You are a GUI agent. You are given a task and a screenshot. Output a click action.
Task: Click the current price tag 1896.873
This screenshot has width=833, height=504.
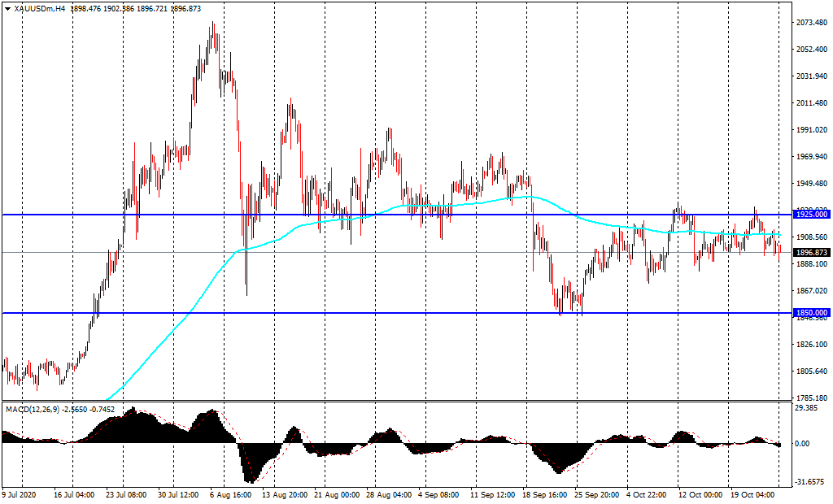pos(812,253)
